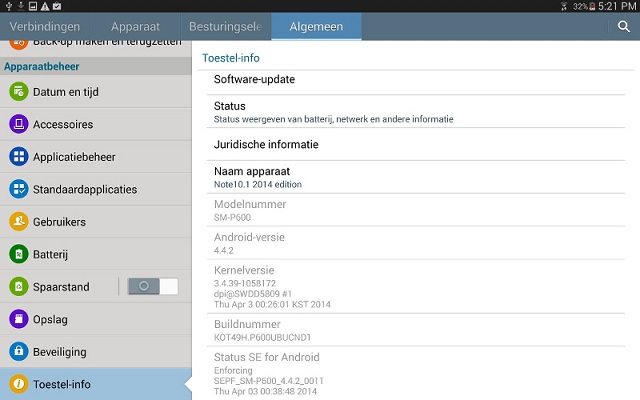Click the purple Accessoires icon

19,124
